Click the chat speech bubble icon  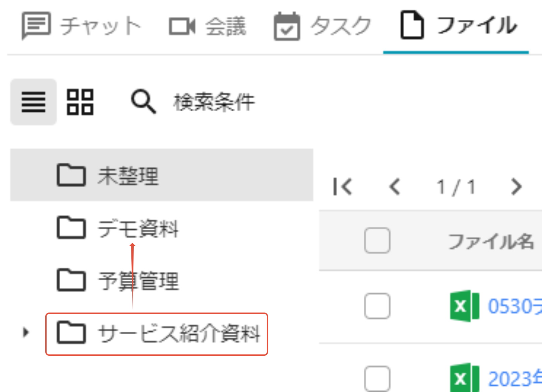click(36, 26)
